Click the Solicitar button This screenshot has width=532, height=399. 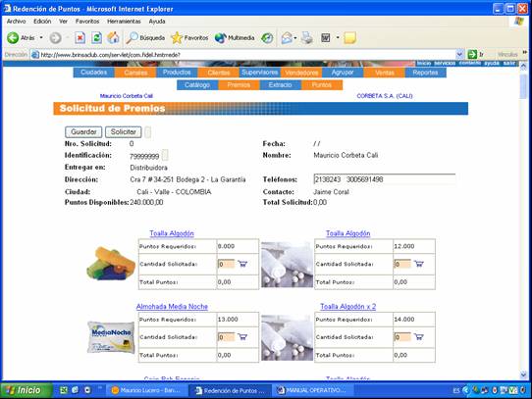pyautogui.click(x=123, y=132)
